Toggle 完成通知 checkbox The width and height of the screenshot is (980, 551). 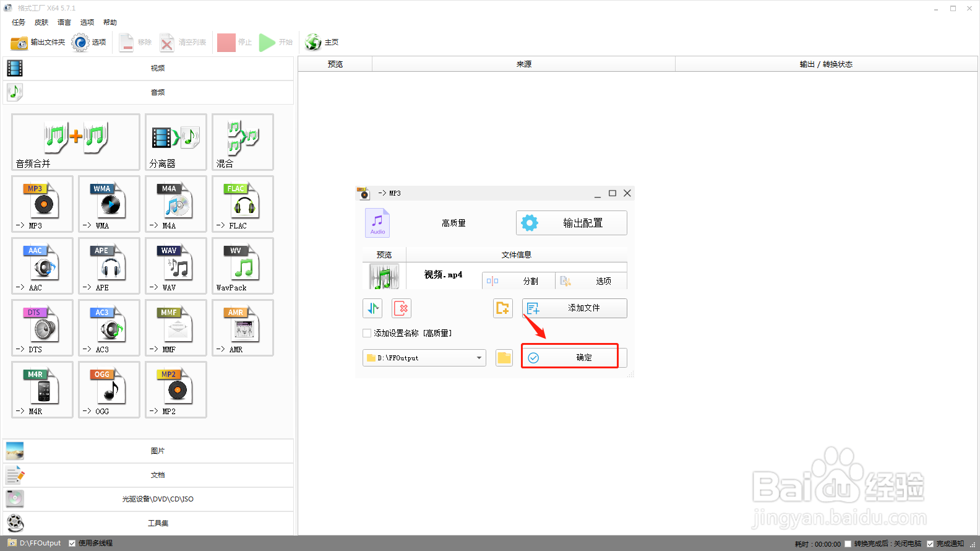(x=931, y=544)
